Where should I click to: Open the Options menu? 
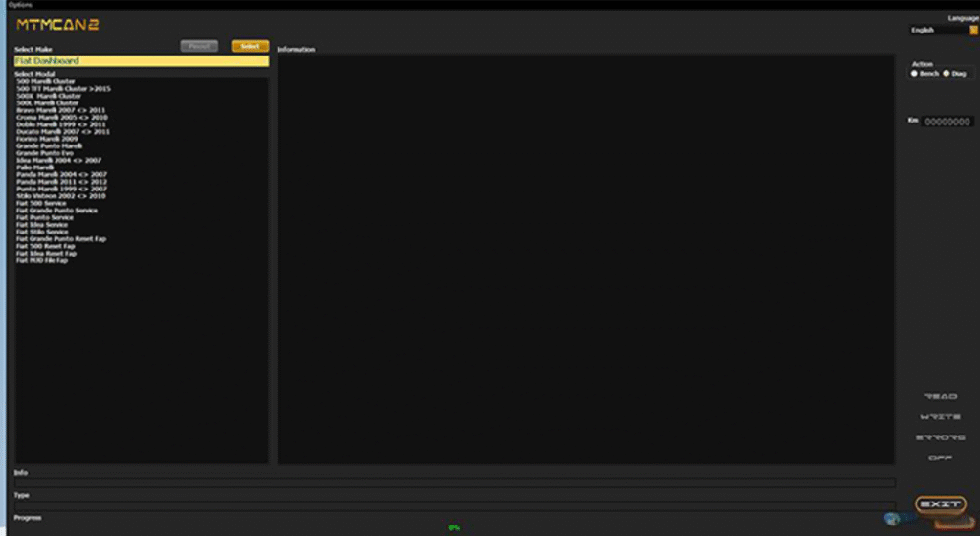[x=20, y=5]
